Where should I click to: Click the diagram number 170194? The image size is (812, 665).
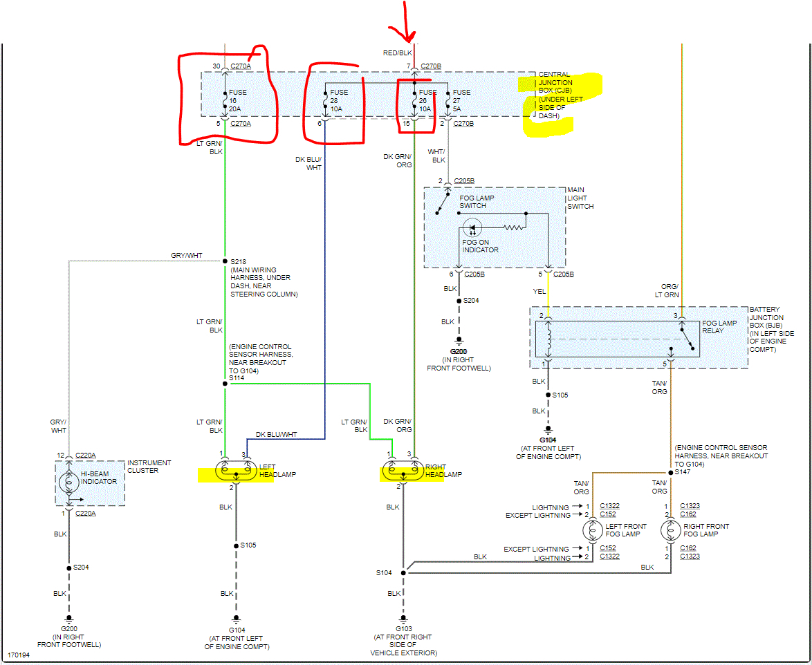pyautogui.click(x=19, y=655)
